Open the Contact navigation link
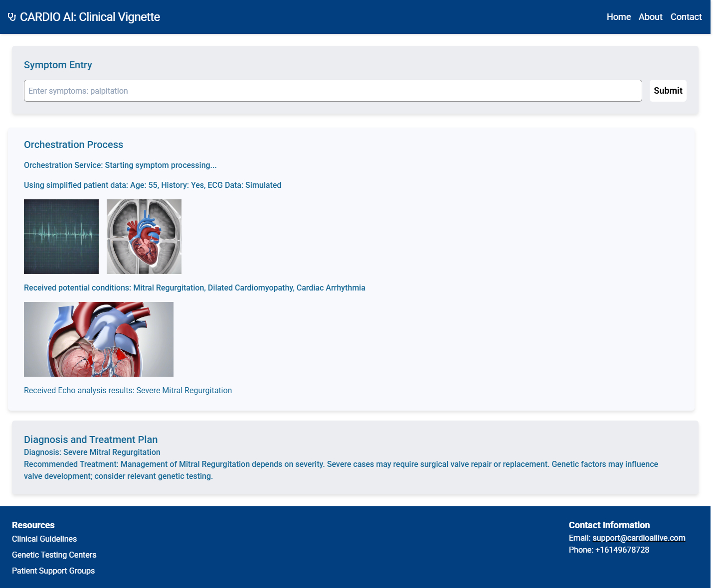The width and height of the screenshot is (718, 588). pos(686,17)
